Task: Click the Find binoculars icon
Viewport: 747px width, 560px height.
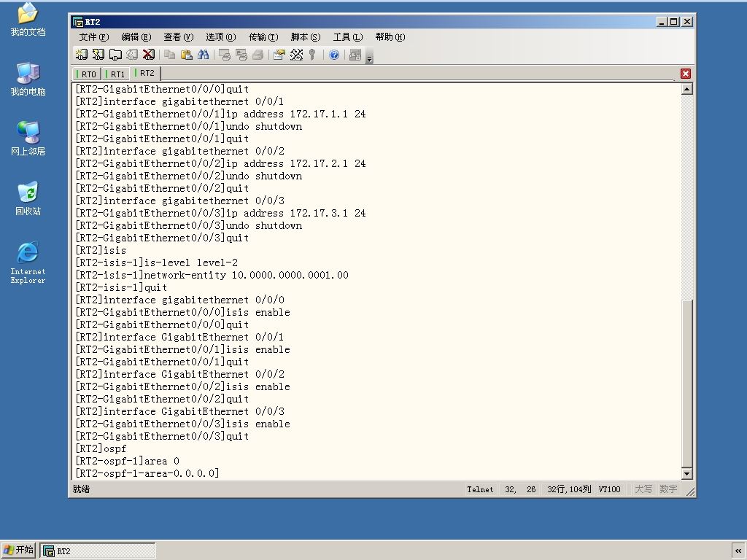Action: pos(204,55)
